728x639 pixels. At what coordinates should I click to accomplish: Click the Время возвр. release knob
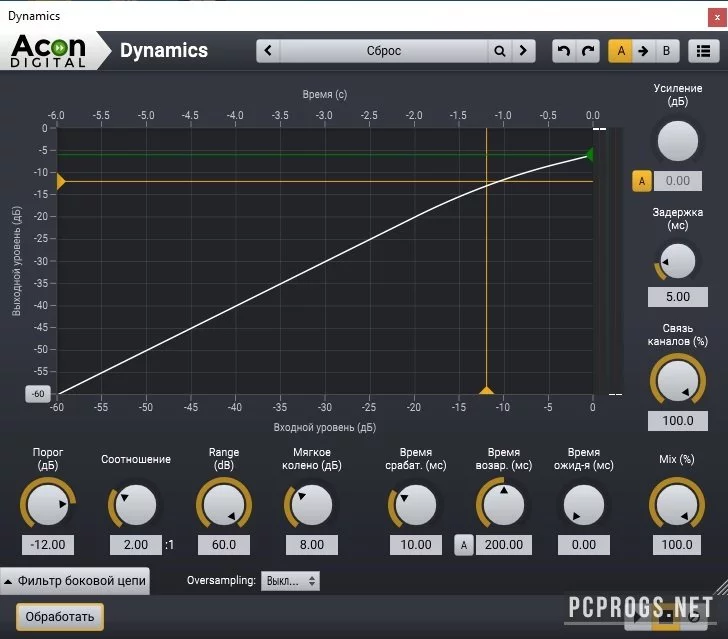[x=504, y=505]
